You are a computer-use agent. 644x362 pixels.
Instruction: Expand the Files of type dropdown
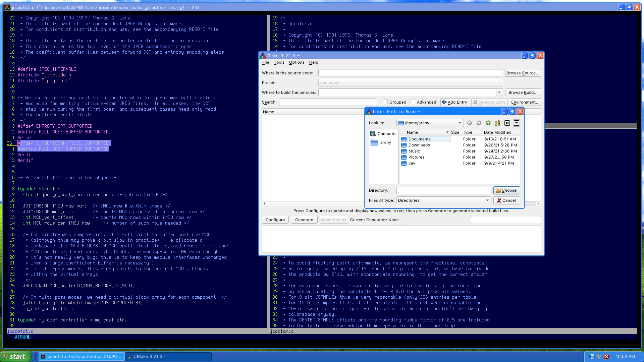pyautogui.click(x=487, y=200)
